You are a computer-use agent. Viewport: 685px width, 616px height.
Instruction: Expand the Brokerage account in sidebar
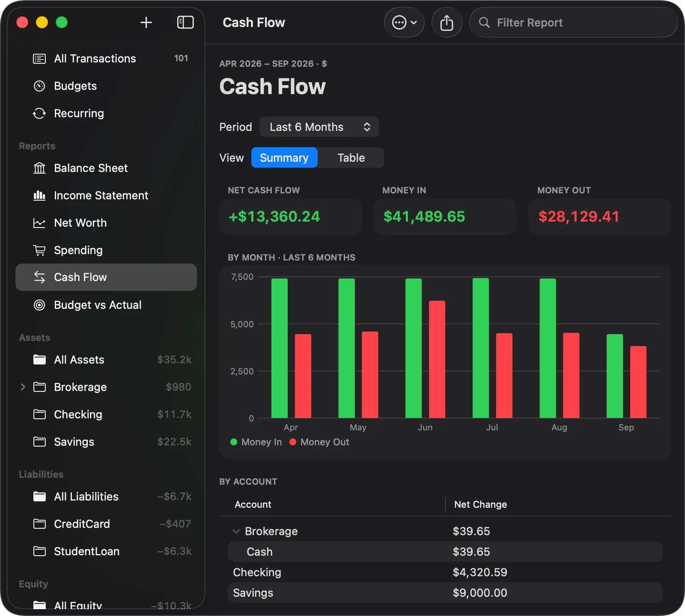click(23, 387)
